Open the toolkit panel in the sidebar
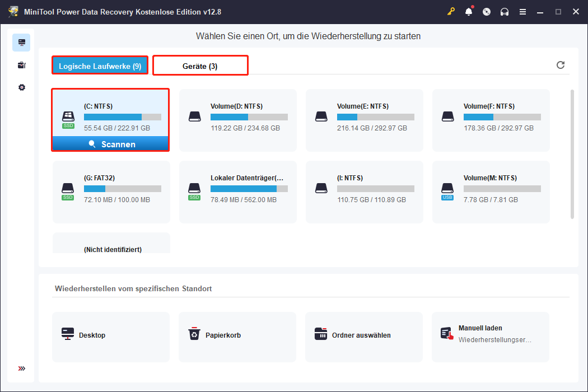This screenshot has height=392, width=588. pyautogui.click(x=21, y=64)
